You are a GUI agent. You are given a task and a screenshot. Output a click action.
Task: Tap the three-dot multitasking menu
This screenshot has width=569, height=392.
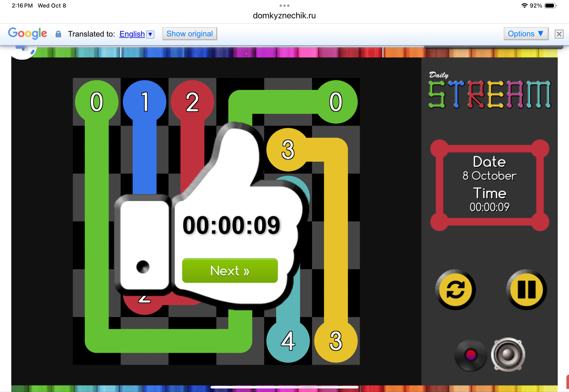284,5
